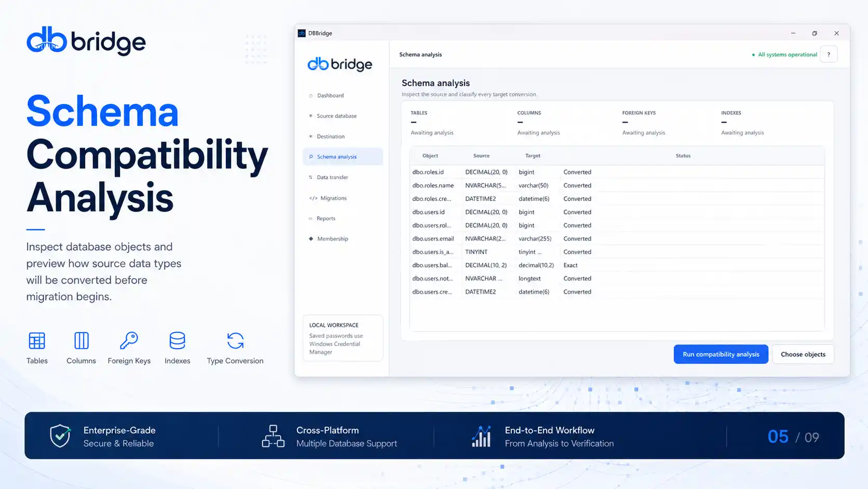Click the Foreign Keys key icon
This screenshot has height=489, width=868.
(x=129, y=341)
